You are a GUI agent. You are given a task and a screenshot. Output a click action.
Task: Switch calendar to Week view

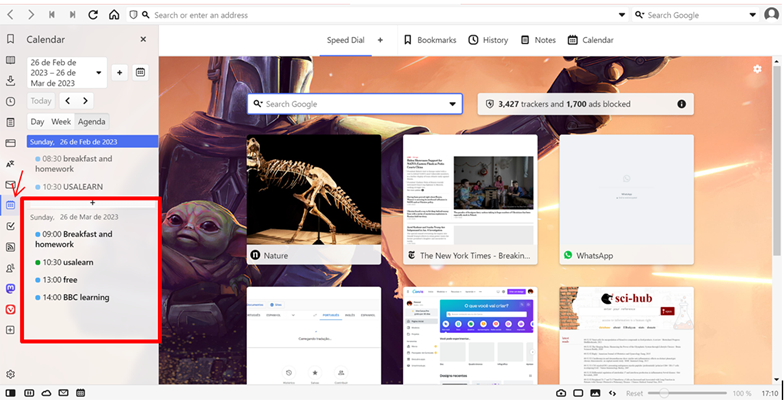[61, 122]
